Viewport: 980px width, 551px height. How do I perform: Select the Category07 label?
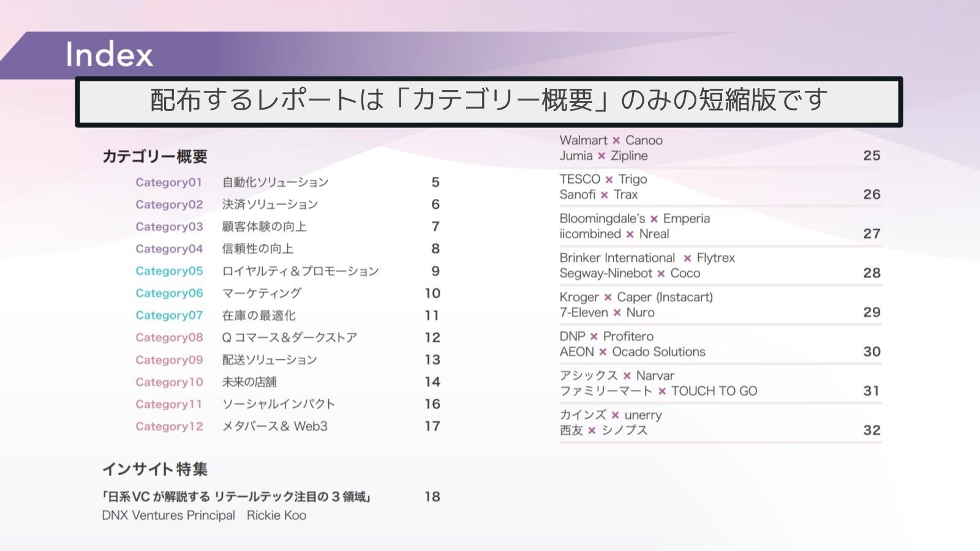(169, 315)
